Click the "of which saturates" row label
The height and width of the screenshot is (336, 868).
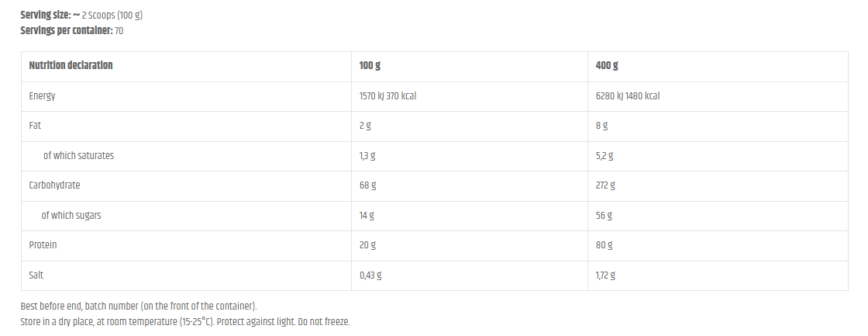78,155
